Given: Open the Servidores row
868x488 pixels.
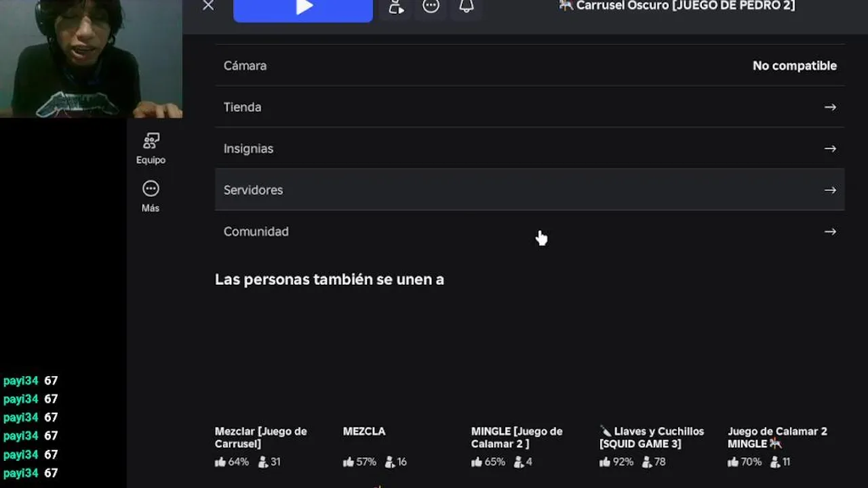Looking at the screenshot, I should tap(530, 190).
